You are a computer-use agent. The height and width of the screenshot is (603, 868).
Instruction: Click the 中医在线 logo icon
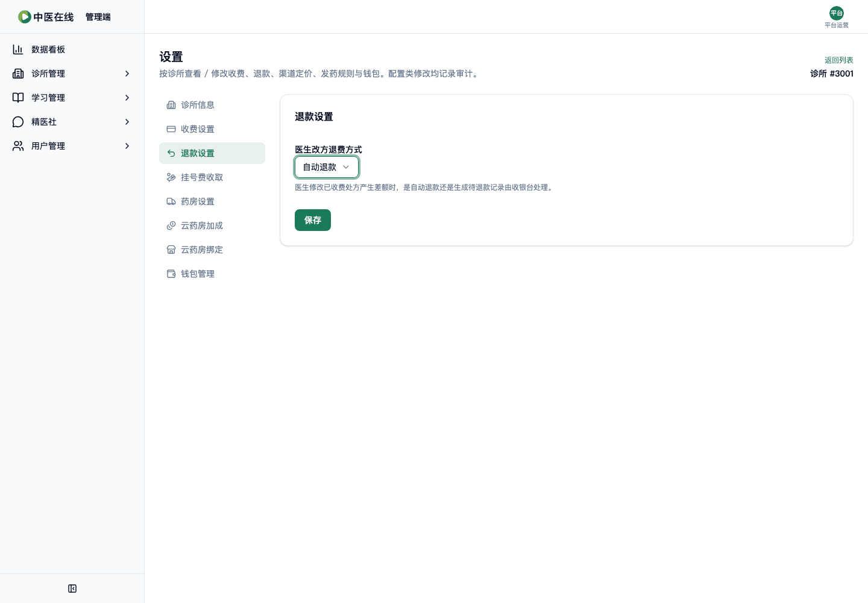[x=24, y=17]
